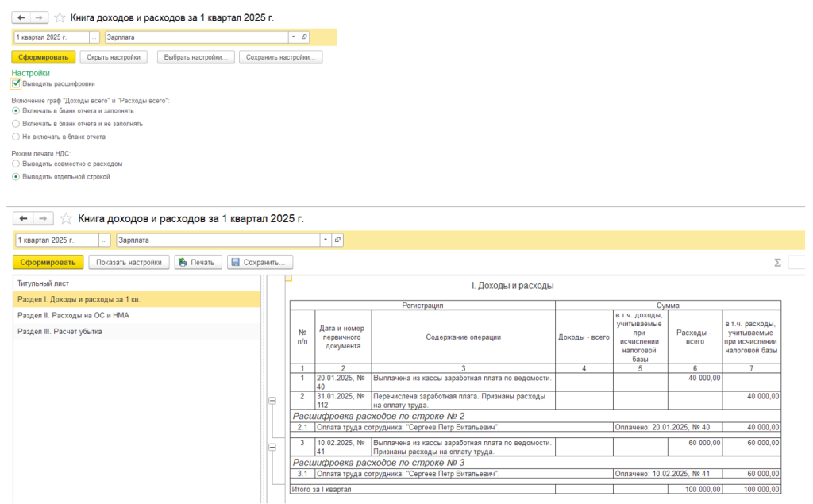The height and width of the screenshot is (504, 813).
Task: Click the printer icon on Печать button
Action: pos(183,263)
